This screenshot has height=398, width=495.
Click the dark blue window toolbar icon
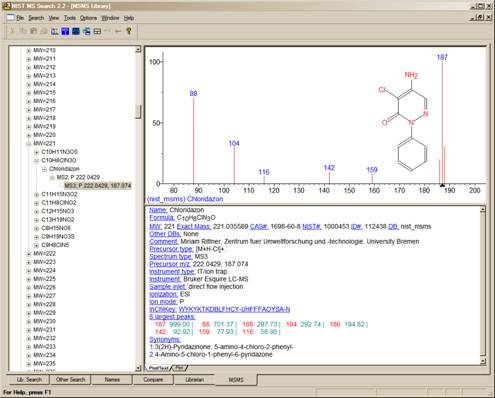point(76,31)
